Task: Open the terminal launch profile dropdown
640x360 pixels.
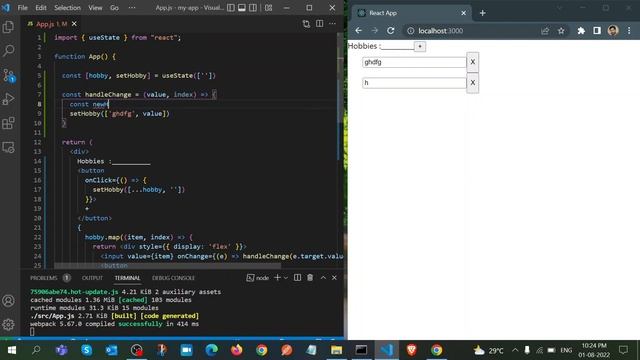Action: tap(286, 278)
